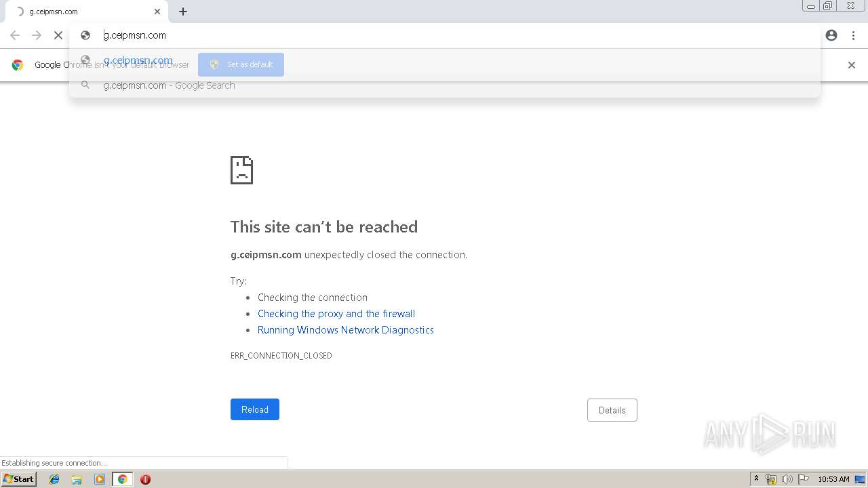Minimize the Chrome window
This screenshot has height=488, width=868.
(811, 6)
